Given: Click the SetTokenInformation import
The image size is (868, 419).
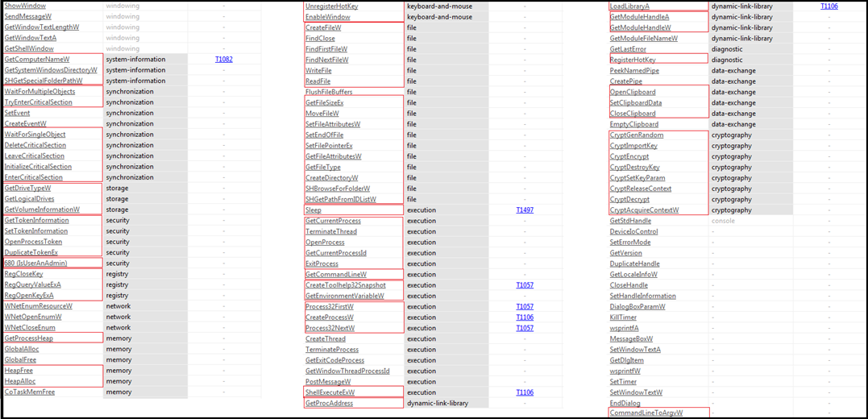Looking at the screenshot, I should click(36, 230).
